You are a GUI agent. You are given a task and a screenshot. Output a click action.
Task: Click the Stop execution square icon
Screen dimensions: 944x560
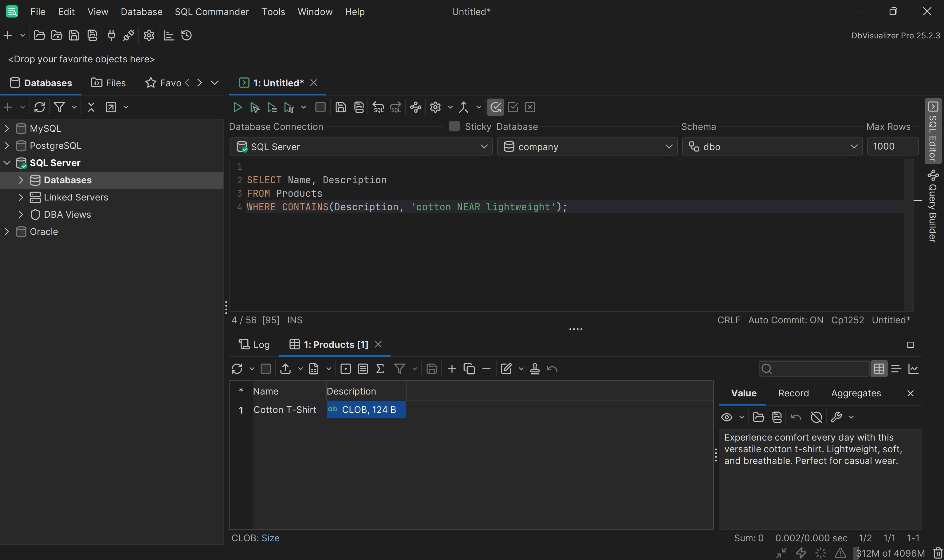pyautogui.click(x=320, y=107)
